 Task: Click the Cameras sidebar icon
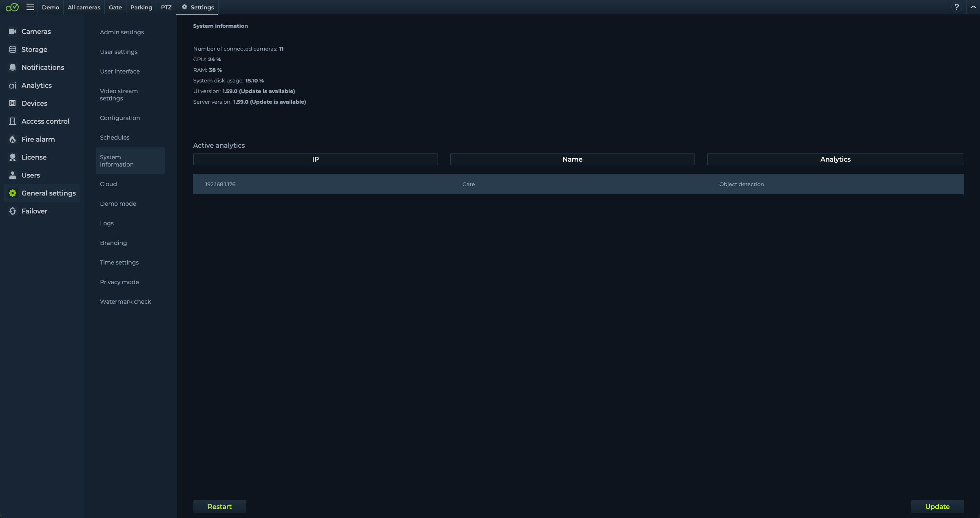pyautogui.click(x=13, y=31)
